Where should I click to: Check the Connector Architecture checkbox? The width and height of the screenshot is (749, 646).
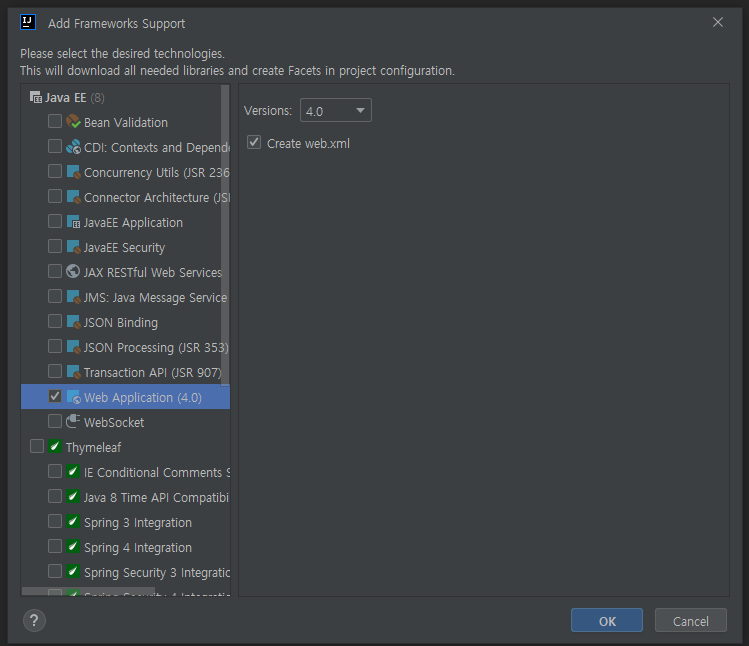tap(55, 196)
